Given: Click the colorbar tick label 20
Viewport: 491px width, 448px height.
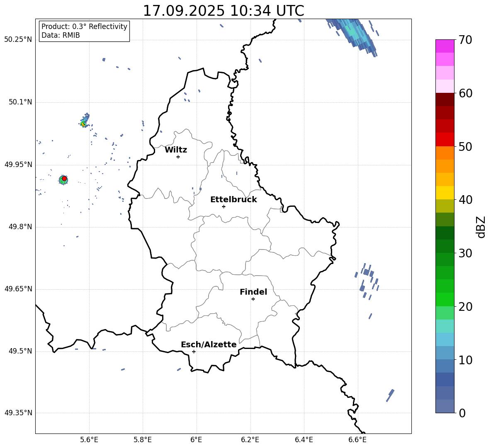Looking at the screenshot, I should (x=465, y=306).
